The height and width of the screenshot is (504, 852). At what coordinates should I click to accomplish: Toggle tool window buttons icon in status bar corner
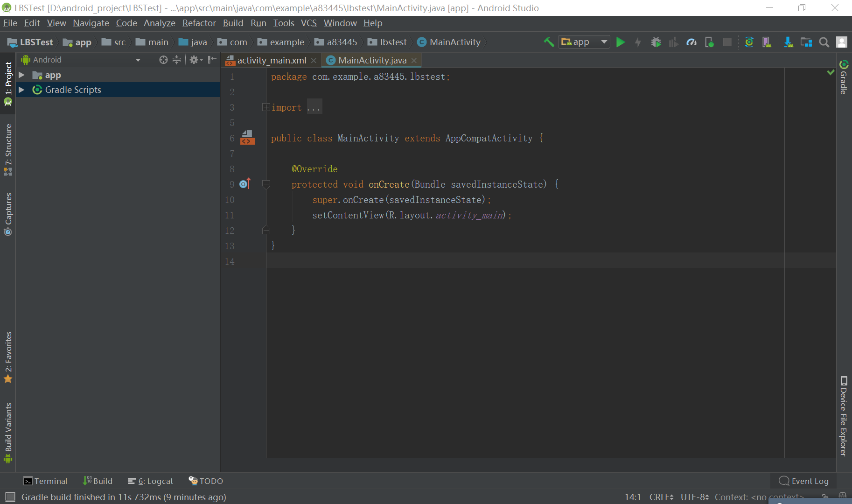[10, 497]
